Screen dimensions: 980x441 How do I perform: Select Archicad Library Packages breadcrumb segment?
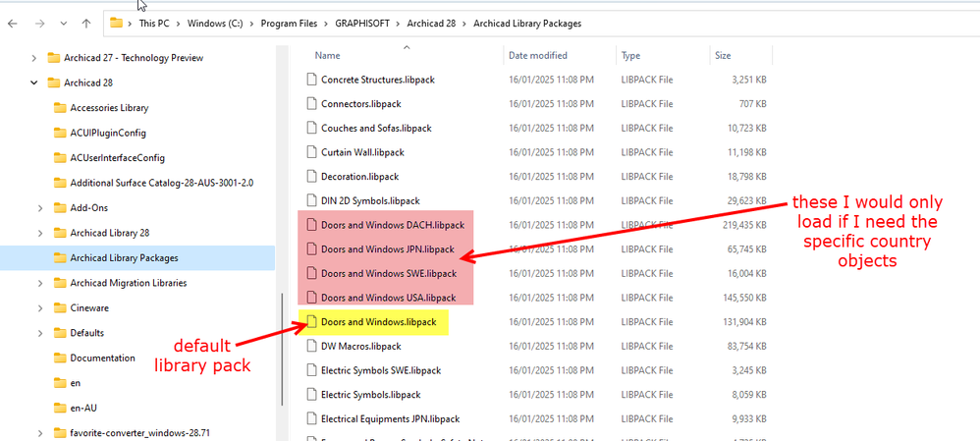pos(527,24)
